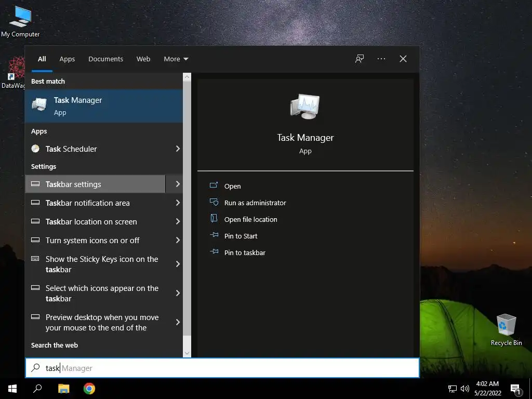Choose Pin to Start
The height and width of the screenshot is (399, 532).
241,236
